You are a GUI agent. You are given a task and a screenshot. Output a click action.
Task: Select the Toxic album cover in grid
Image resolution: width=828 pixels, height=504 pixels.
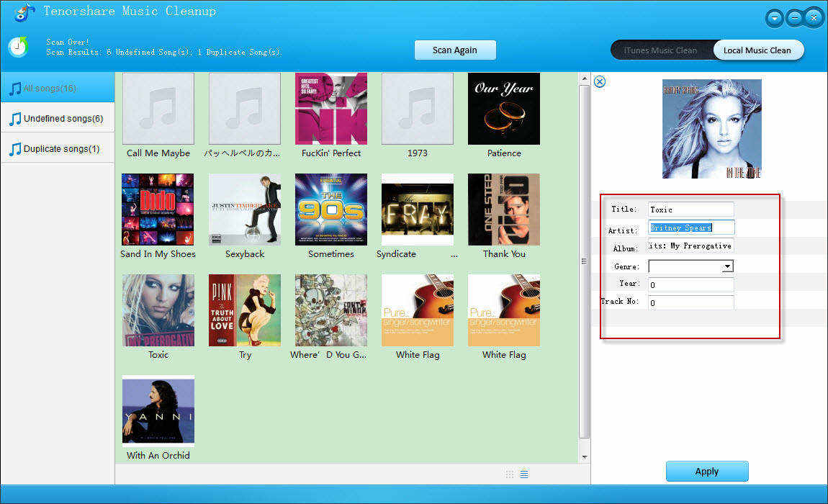pos(158,310)
